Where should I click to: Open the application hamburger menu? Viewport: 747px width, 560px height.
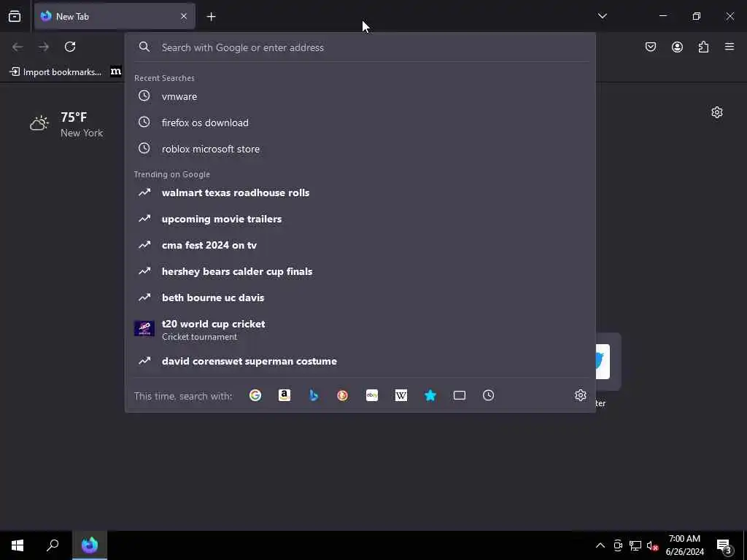729,47
